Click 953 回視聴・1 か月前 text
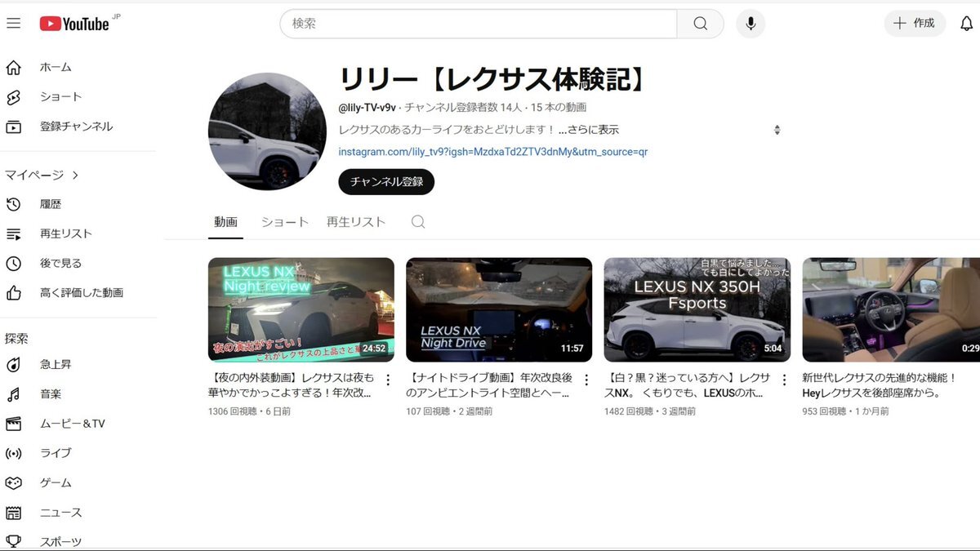Viewport: 980px width, 551px height. (846, 411)
